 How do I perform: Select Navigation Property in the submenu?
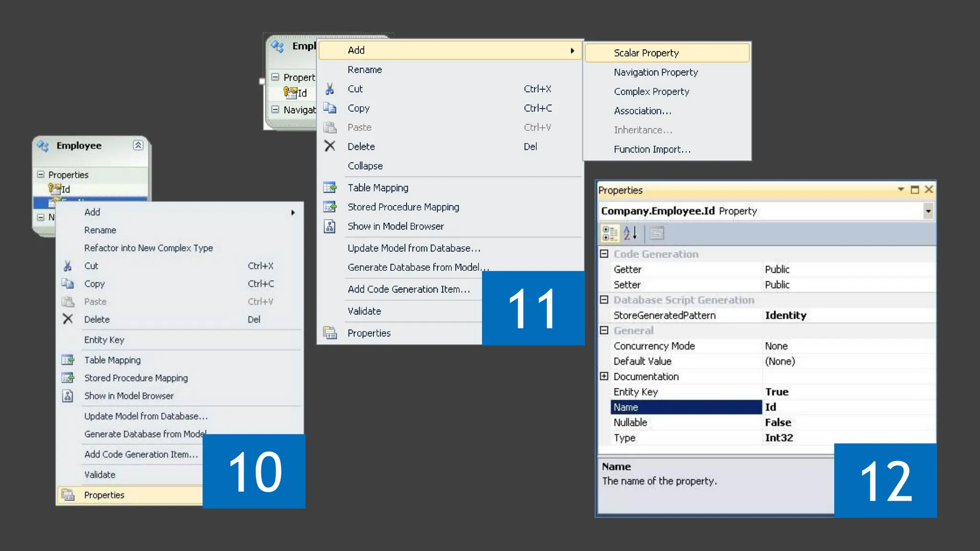(656, 72)
